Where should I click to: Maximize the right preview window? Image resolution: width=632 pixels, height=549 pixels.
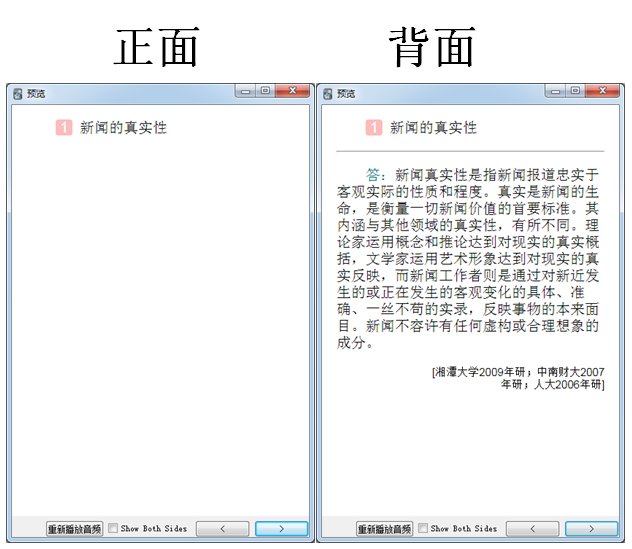click(575, 91)
